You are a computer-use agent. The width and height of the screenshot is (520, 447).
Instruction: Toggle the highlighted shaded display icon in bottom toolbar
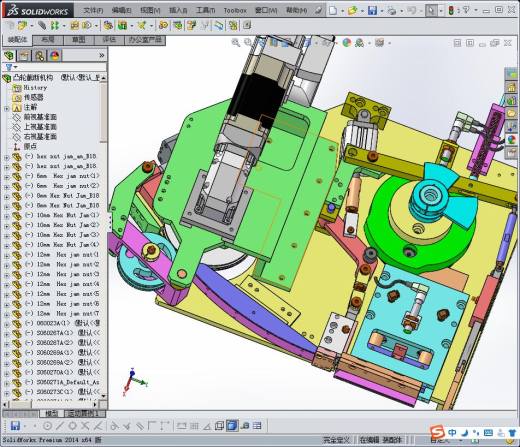[232, 426]
